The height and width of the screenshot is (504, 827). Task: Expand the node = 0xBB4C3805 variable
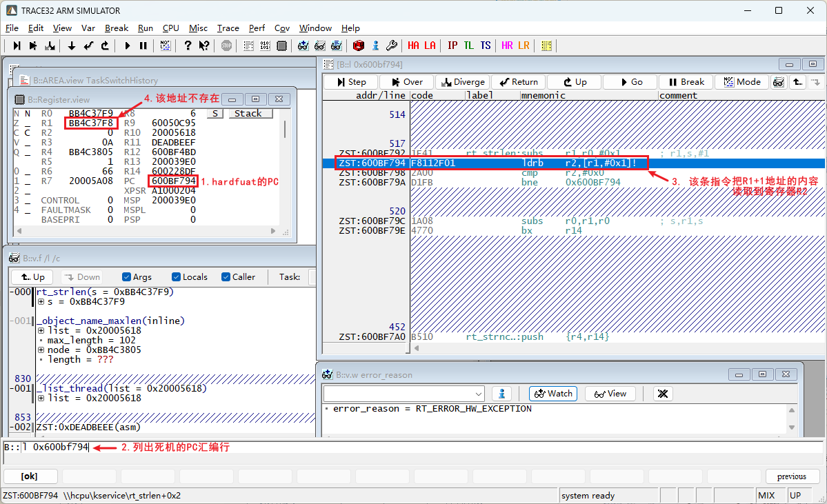coord(41,350)
